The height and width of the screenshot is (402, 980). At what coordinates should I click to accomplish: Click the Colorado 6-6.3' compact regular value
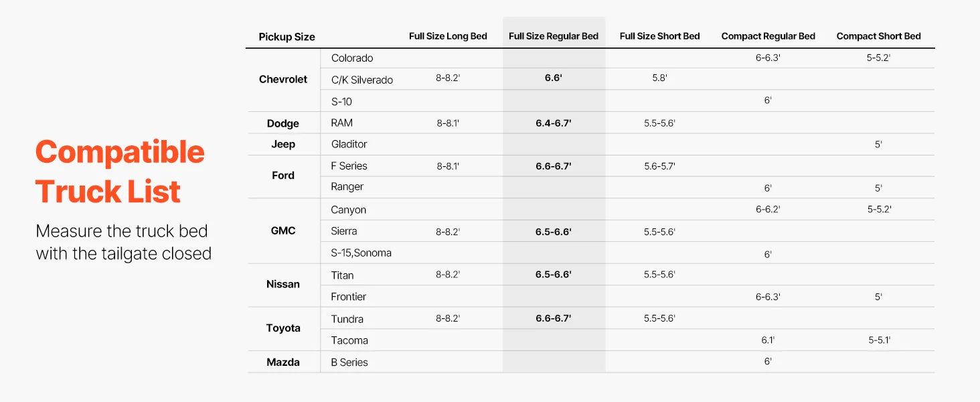768,58
